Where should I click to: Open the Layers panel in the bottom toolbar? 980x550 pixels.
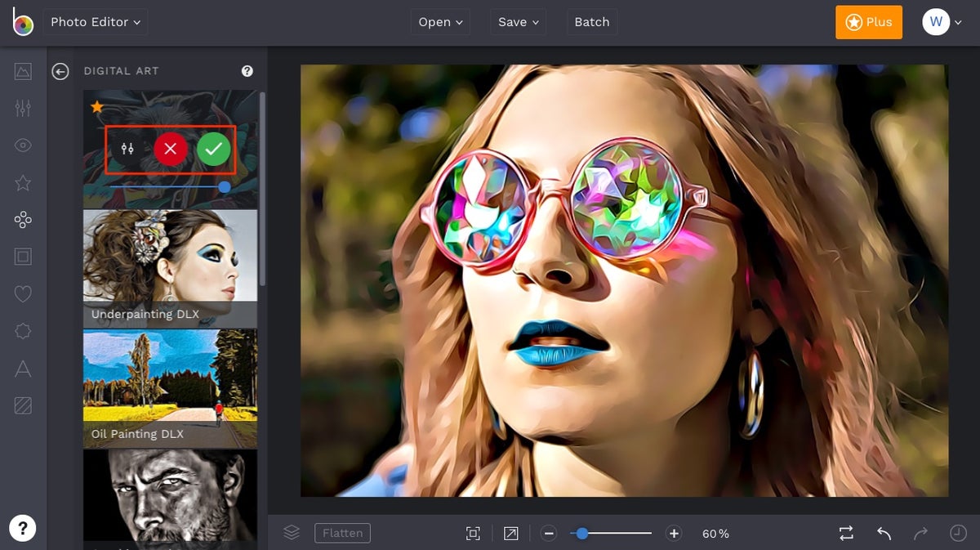[292, 532]
